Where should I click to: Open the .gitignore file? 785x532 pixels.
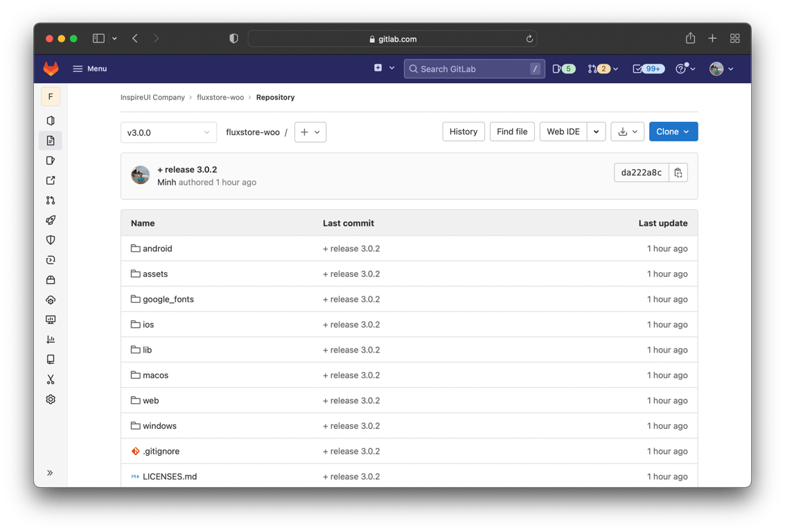[x=161, y=452]
